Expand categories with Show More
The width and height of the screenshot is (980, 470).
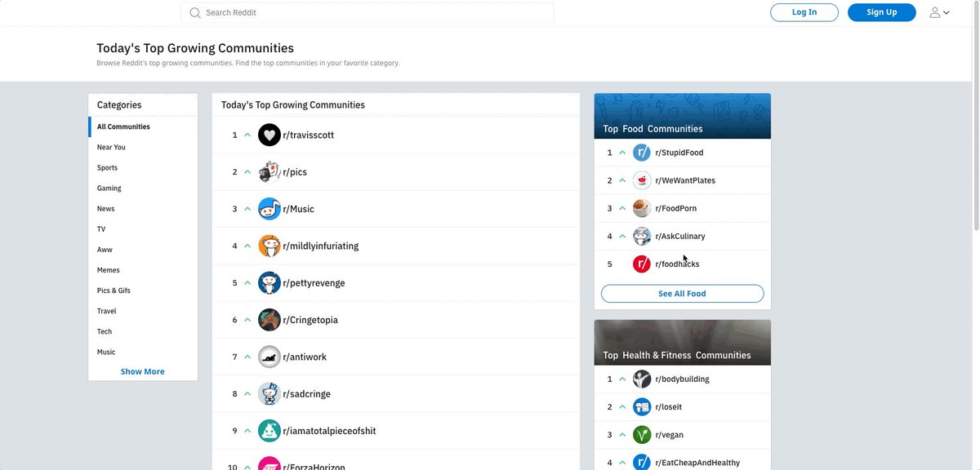click(x=143, y=371)
